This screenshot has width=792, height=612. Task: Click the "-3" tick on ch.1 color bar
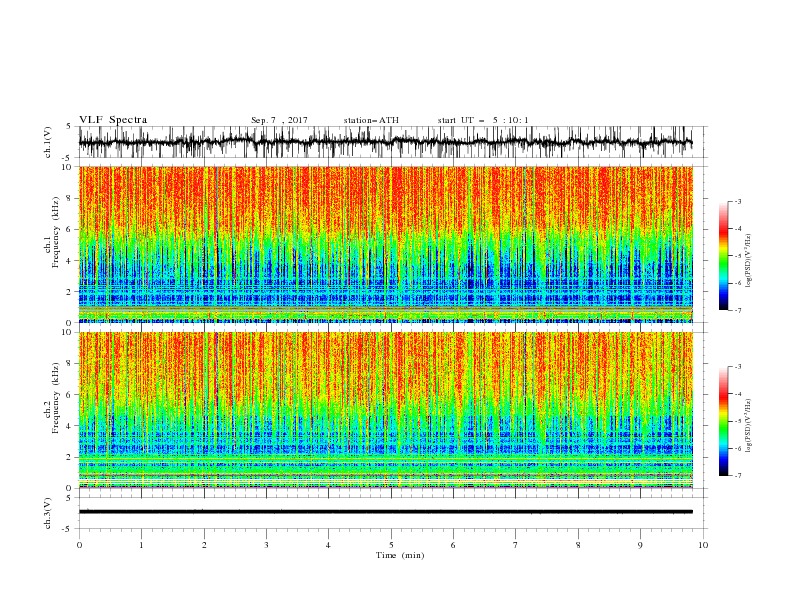738,201
